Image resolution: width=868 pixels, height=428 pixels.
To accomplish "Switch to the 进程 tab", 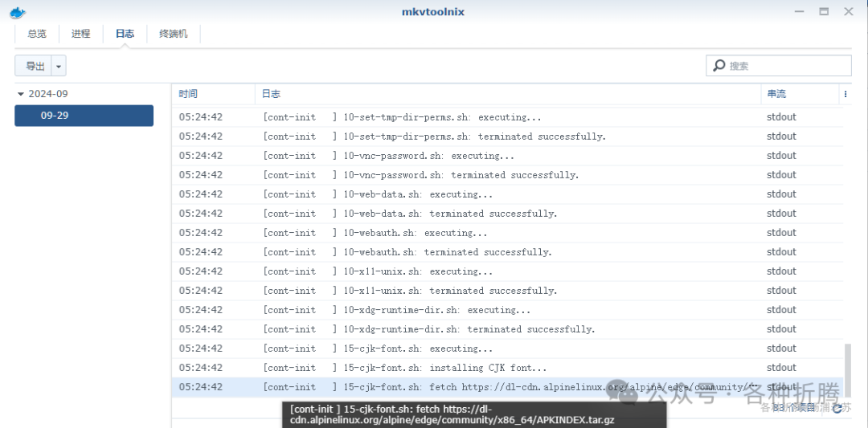I will click(x=81, y=34).
